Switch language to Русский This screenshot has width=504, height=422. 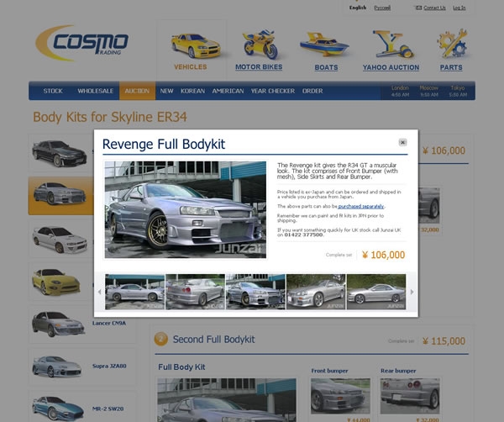[382, 8]
